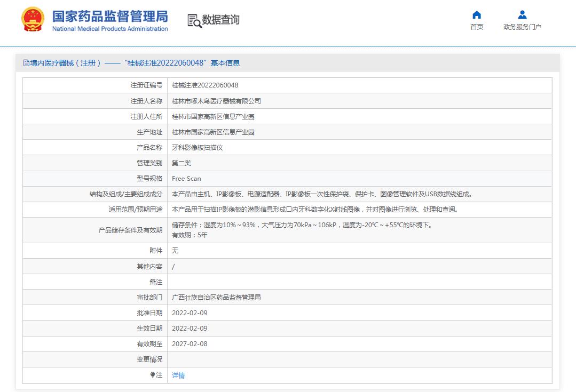
Task: Click the 政务服务门户 text link
Action: coord(522,27)
